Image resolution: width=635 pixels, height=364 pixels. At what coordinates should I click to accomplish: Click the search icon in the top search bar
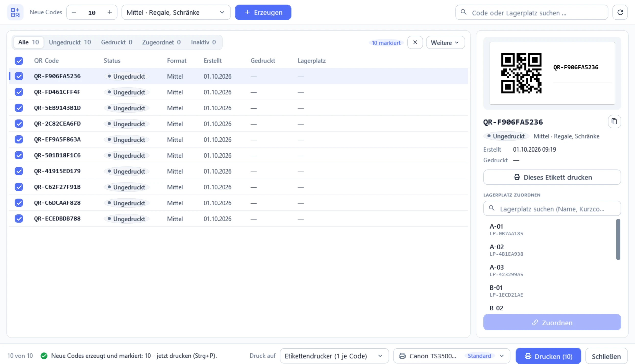click(464, 12)
